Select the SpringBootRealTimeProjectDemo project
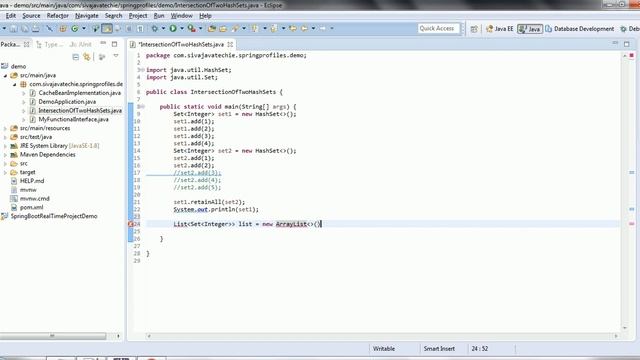Screen dimensions: 640x360 [53, 216]
